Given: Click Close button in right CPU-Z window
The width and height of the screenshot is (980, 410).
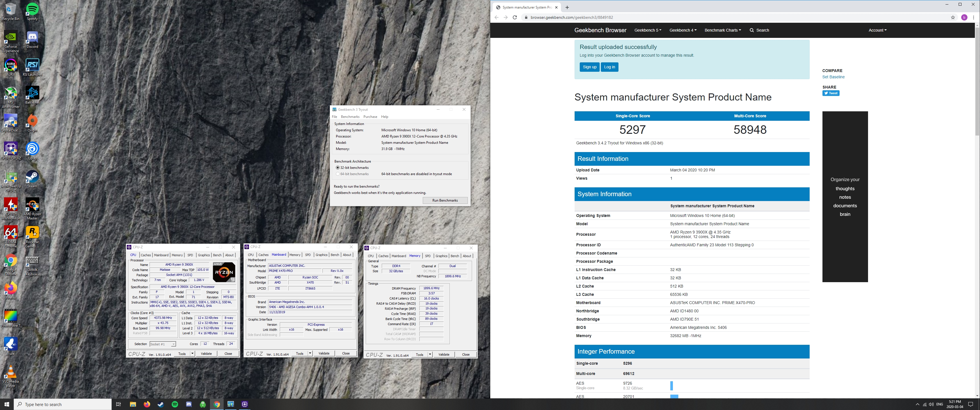Looking at the screenshot, I should [466, 354].
